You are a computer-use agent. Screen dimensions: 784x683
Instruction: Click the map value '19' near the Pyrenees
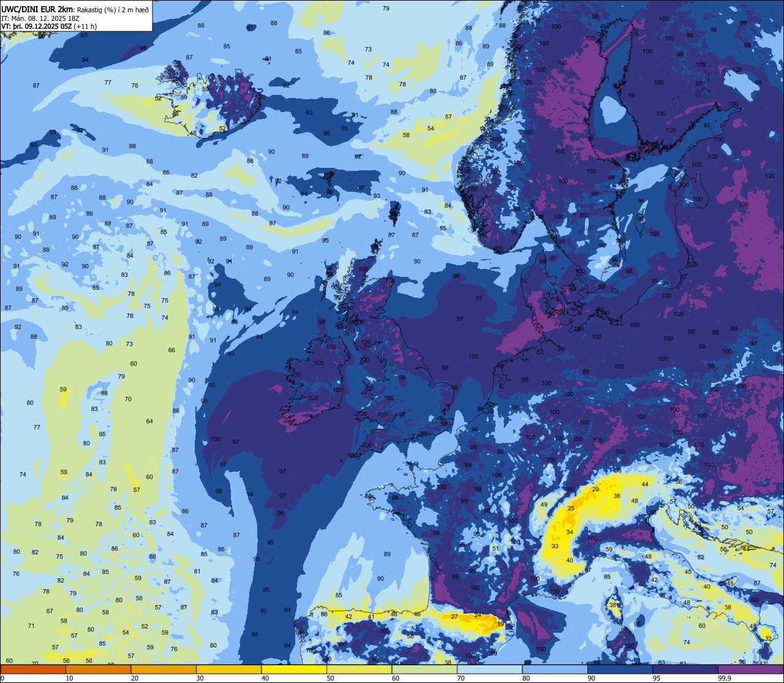pos(500,624)
